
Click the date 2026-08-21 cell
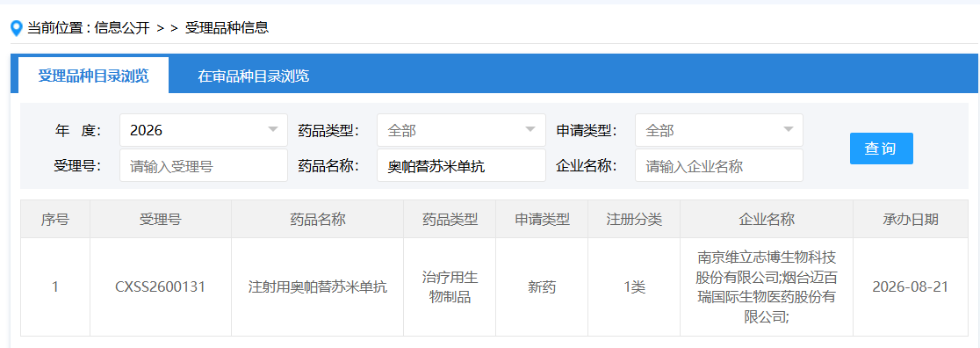[x=910, y=287]
